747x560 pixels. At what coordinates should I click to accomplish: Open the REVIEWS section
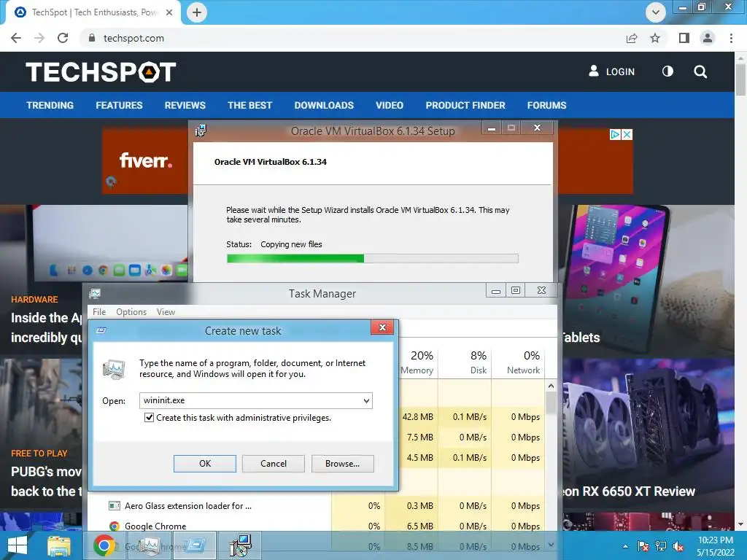pos(185,105)
